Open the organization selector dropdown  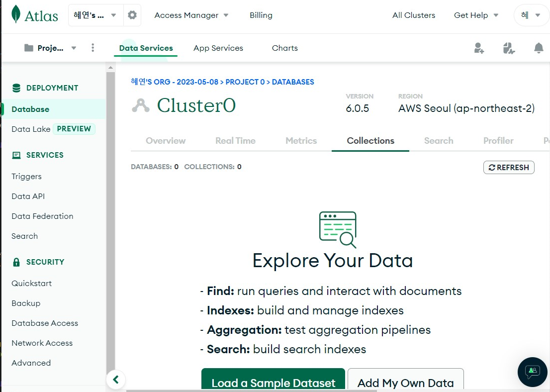(x=96, y=15)
